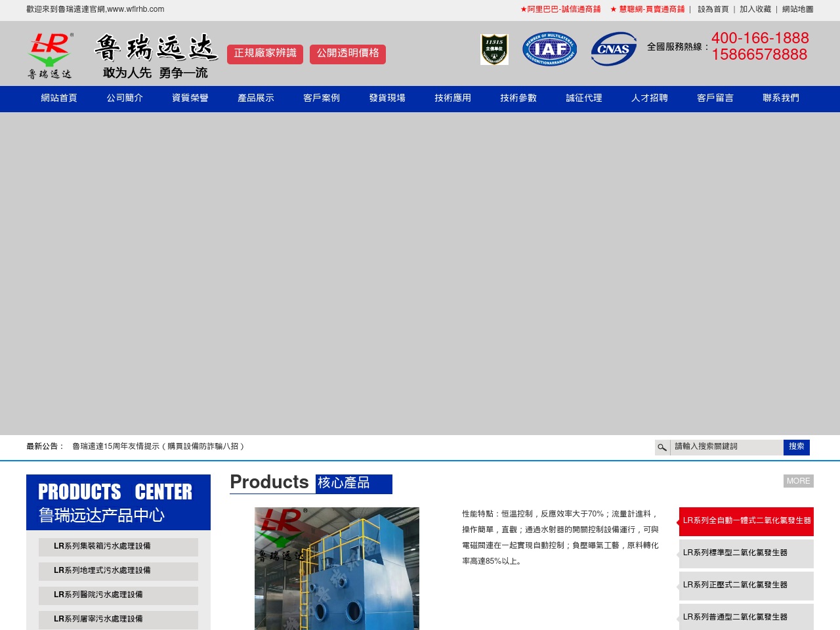The width and height of the screenshot is (840, 630).
Task: Select LR系列集裝箱污水處理設備 in product list
Action: pyautogui.click(x=118, y=547)
